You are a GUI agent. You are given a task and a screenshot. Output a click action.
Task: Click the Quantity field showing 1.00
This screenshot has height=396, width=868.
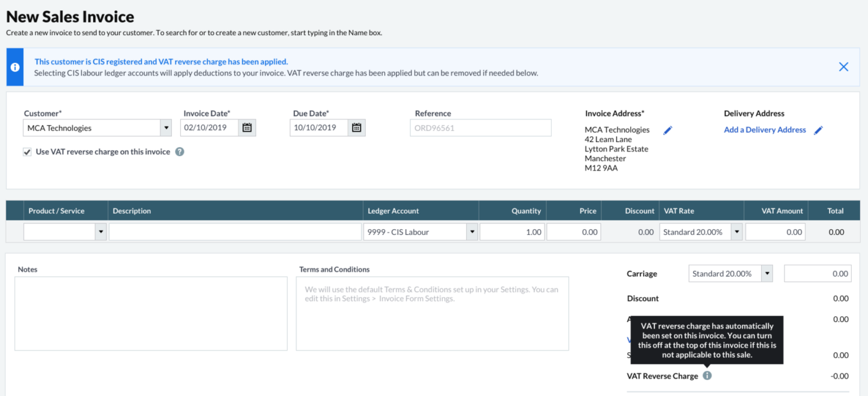(x=512, y=232)
